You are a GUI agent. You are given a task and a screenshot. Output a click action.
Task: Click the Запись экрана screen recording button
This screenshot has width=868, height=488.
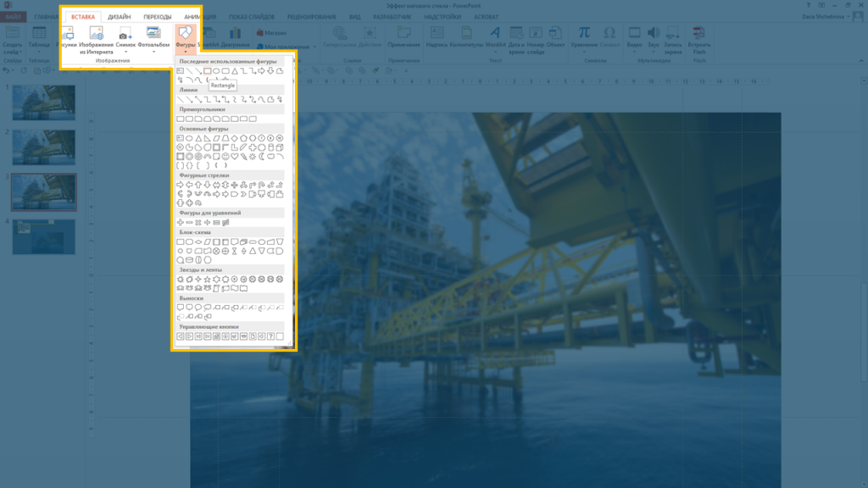pyautogui.click(x=672, y=37)
